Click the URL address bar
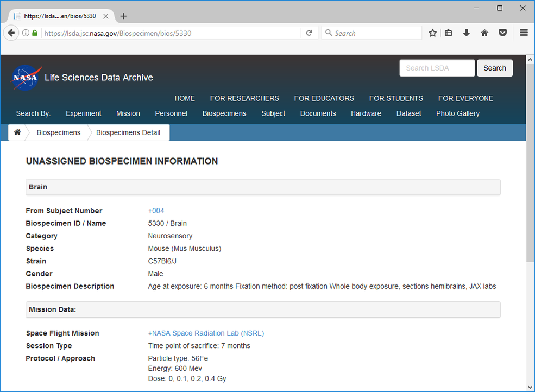The width and height of the screenshot is (535, 392). click(x=171, y=33)
